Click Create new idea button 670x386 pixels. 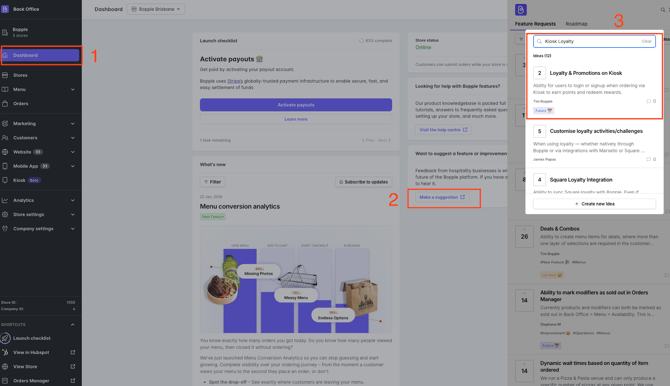[x=594, y=204]
